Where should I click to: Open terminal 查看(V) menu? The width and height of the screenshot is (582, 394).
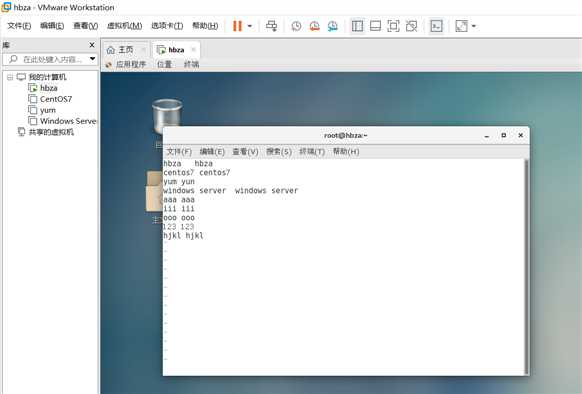click(x=245, y=152)
